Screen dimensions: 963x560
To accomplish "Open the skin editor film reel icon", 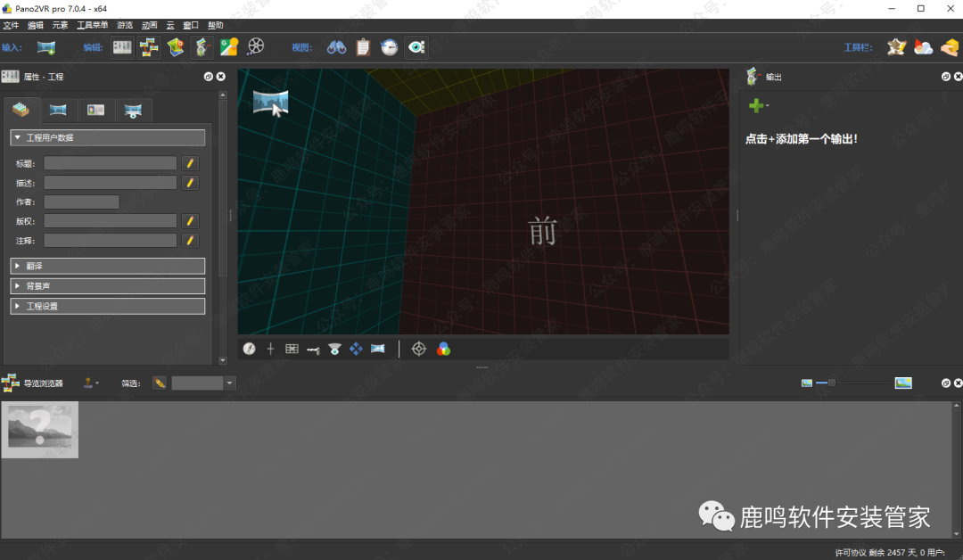I will (x=256, y=47).
